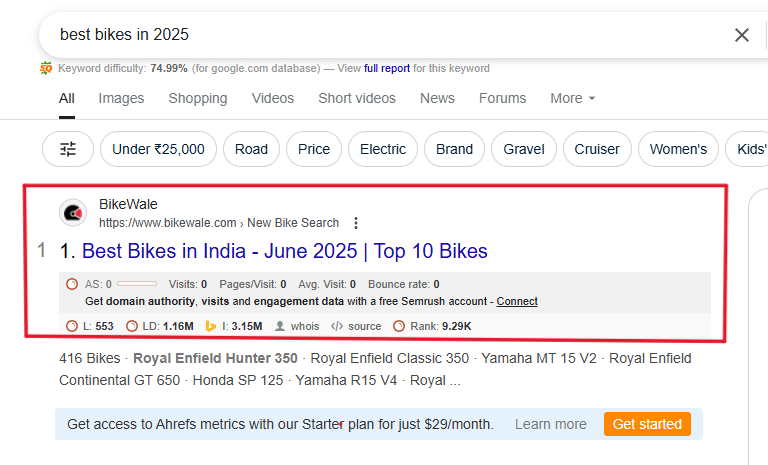Screen dimensions: 768x465
Task: Expand the More dropdown menu
Action: click(572, 98)
